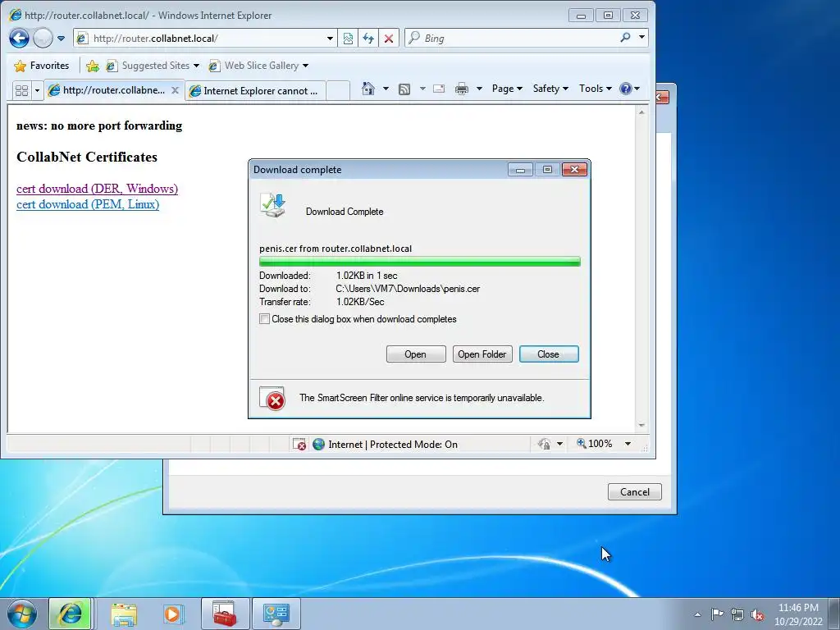Open the tab list dropdown arrow
Image resolution: width=840 pixels, height=630 pixels.
(37, 90)
